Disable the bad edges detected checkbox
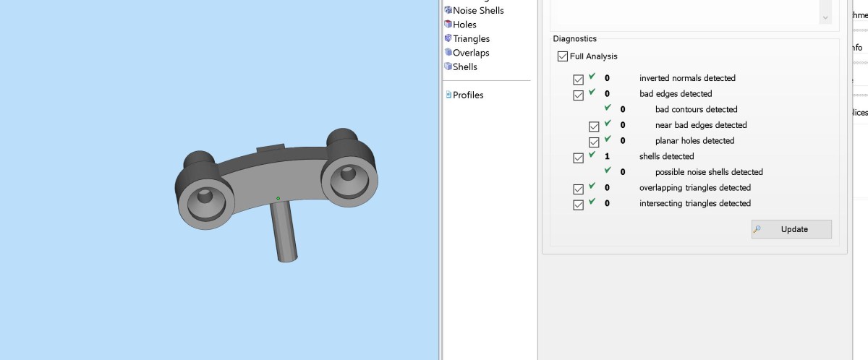868x360 pixels. coord(578,95)
